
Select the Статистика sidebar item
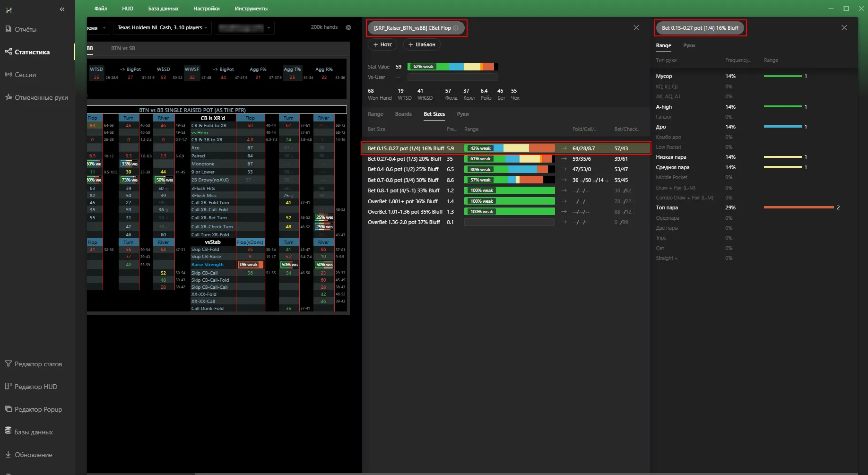click(x=27, y=52)
